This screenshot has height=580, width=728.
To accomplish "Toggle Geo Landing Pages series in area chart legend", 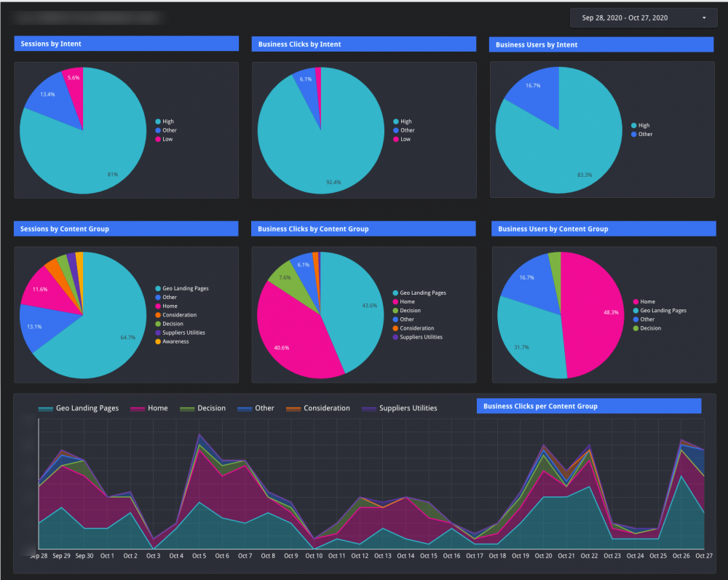I will (x=79, y=408).
